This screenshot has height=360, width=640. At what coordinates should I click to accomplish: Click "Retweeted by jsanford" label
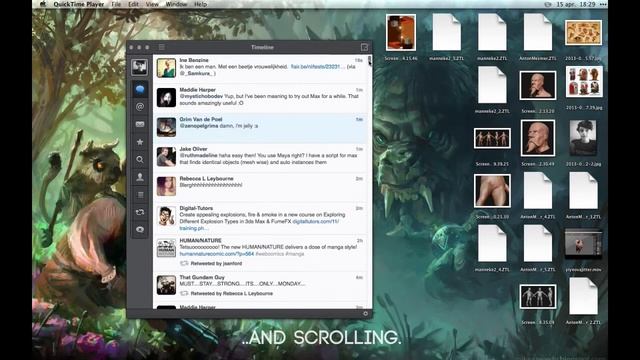[x=216, y=264]
